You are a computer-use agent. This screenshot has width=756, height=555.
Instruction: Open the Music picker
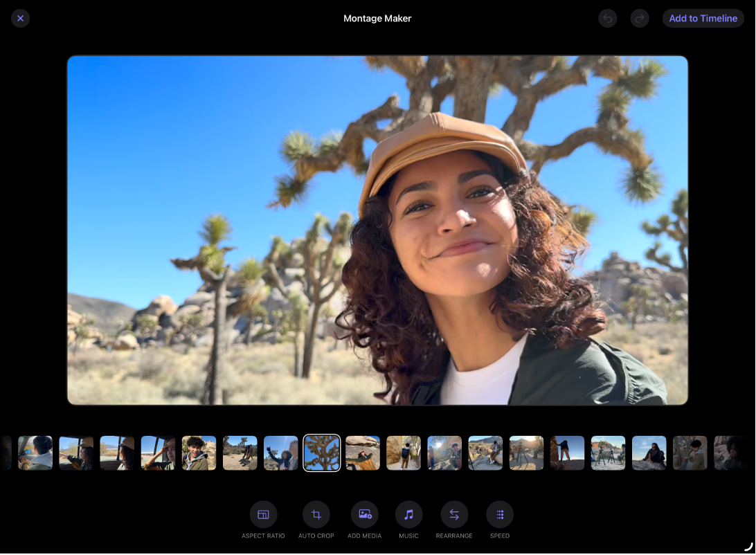[408, 515]
